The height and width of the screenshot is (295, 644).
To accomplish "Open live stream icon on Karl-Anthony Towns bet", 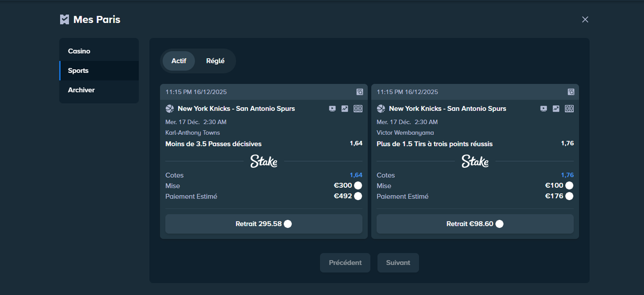I will point(332,108).
